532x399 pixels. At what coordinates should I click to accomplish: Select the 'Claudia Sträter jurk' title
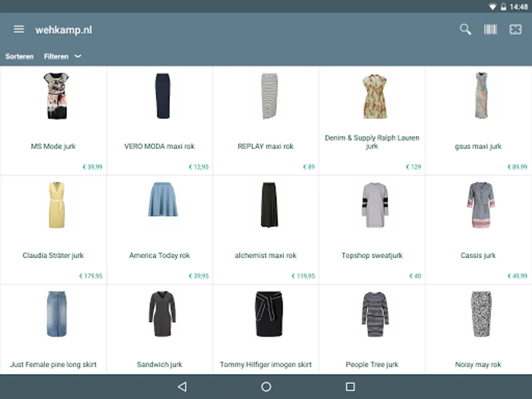coord(53,255)
